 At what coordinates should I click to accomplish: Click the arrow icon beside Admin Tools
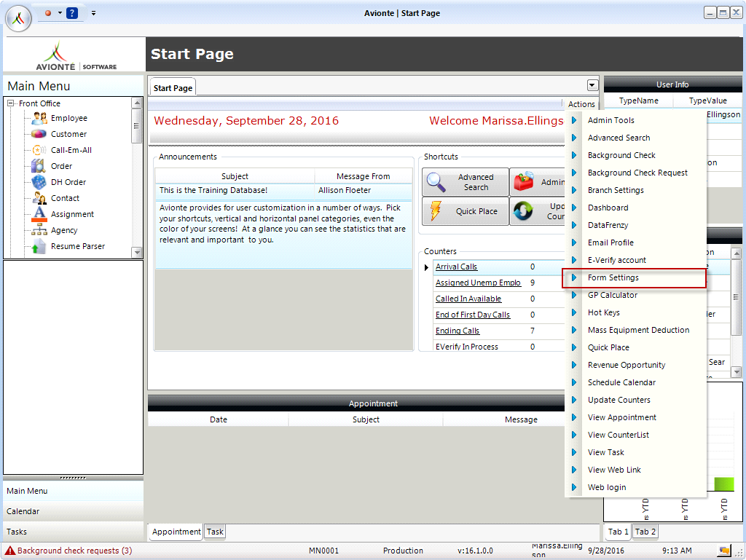tap(574, 120)
